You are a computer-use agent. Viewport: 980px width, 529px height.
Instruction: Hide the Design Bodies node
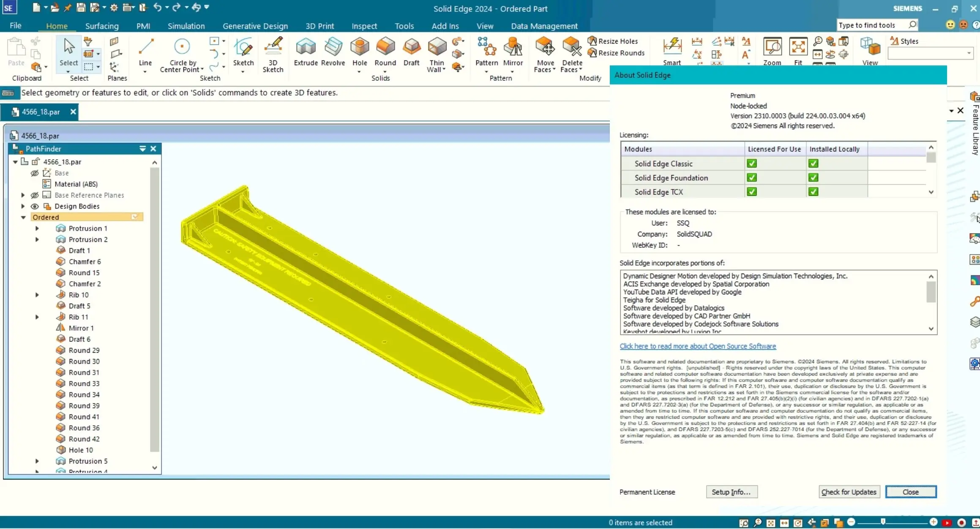point(35,206)
